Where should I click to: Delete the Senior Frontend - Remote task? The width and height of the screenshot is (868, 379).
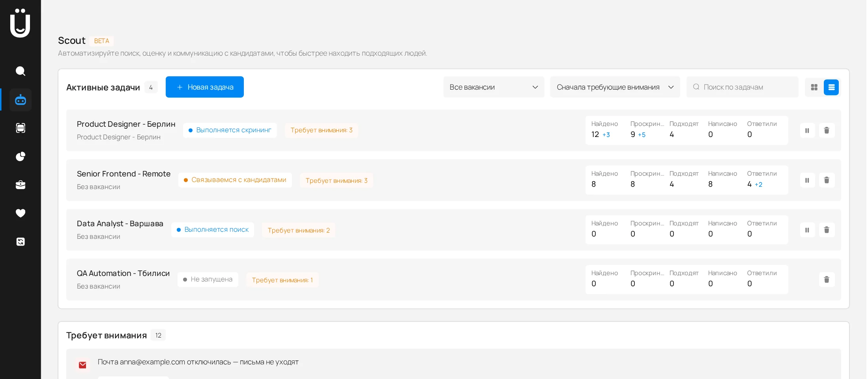[827, 180]
